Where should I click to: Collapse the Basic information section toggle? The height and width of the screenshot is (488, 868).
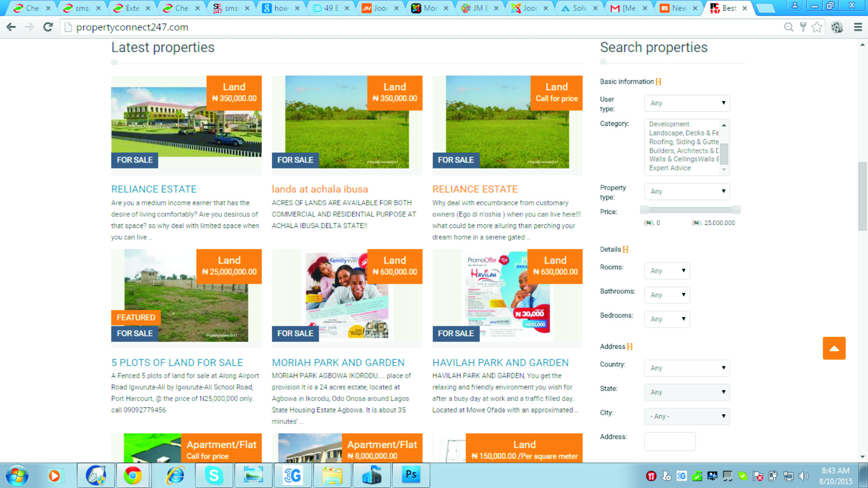(x=659, y=82)
